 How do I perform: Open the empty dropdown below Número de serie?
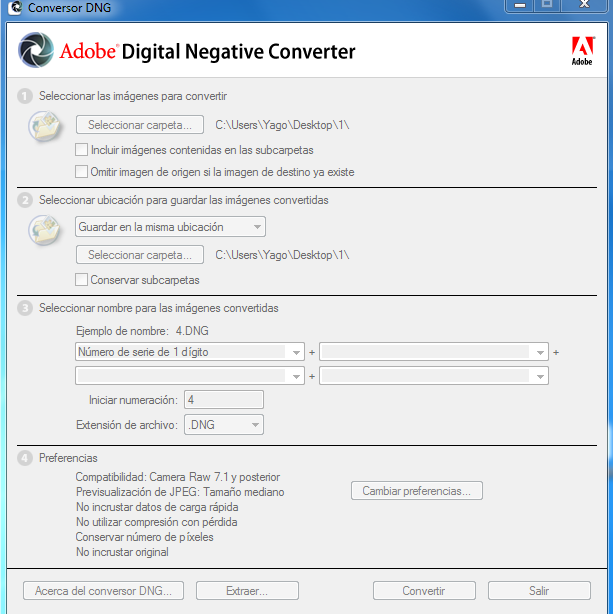pos(190,376)
